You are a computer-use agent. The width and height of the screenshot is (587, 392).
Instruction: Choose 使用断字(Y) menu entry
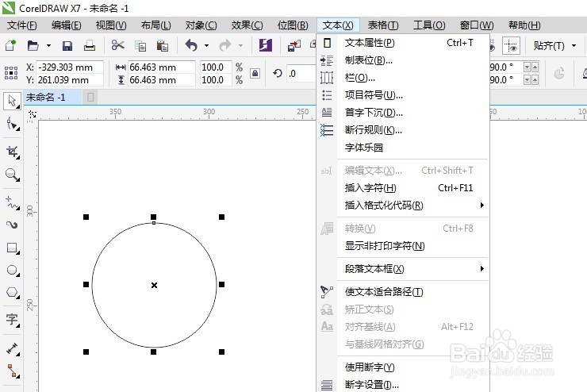(x=404, y=367)
